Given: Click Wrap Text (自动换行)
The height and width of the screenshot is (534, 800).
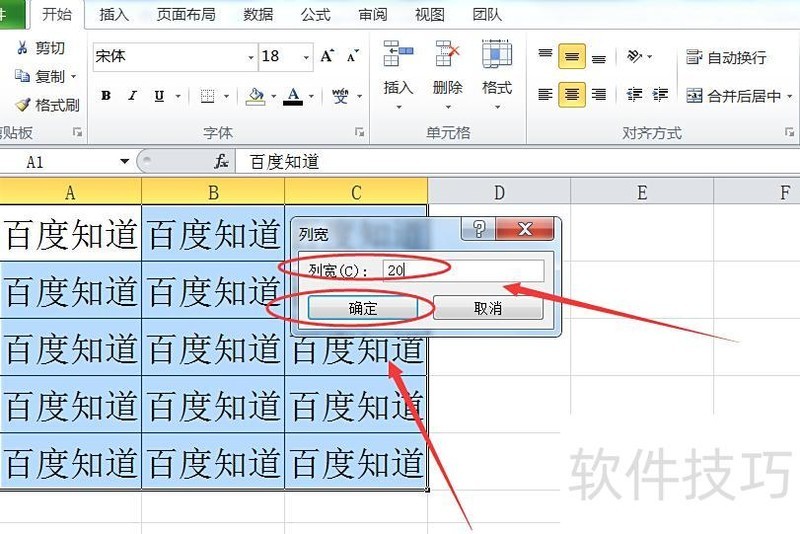Looking at the screenshot, I should point(726,57).
